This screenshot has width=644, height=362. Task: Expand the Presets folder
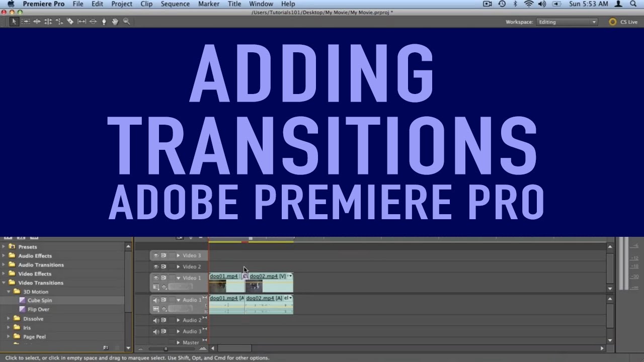pos(4,247)
